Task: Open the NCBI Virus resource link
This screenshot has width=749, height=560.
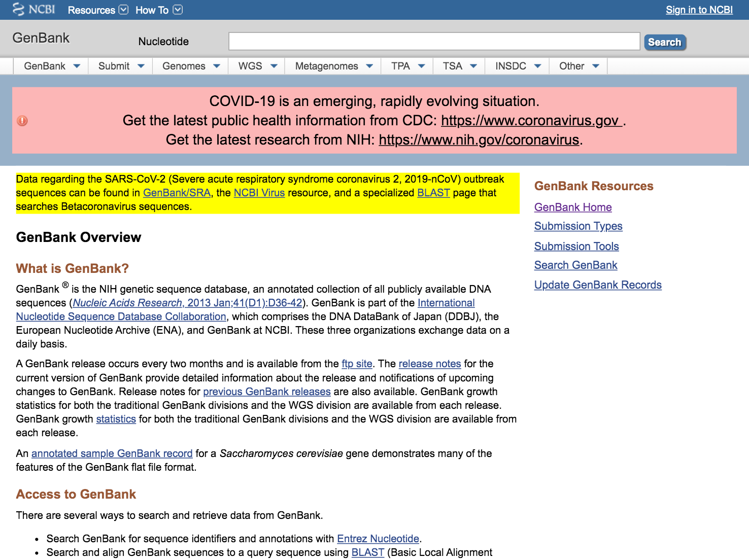Action: (x=259, y=193)
